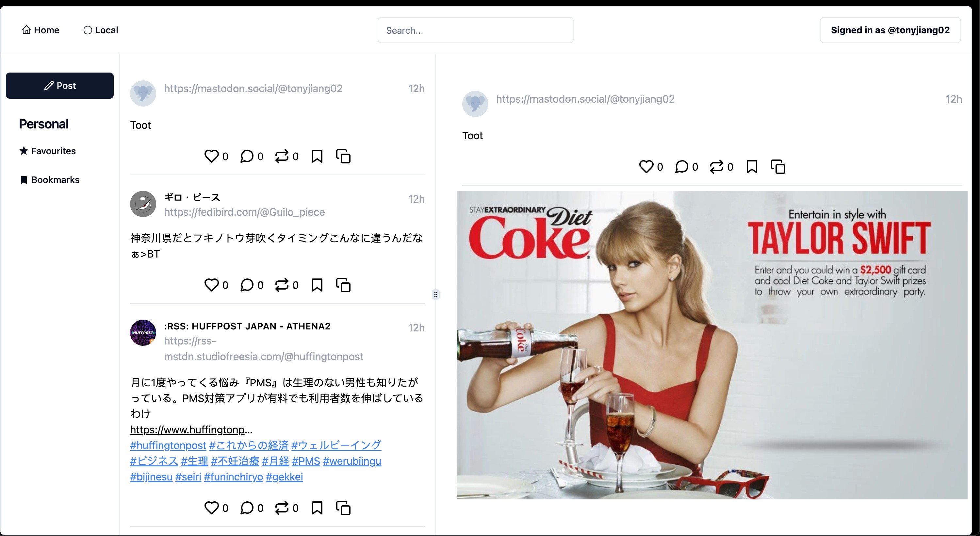Open the #huffingtonpost hashtag link
Image resolution: width=980 pixels, height=536 pixels.
click(x=168, y=445)
